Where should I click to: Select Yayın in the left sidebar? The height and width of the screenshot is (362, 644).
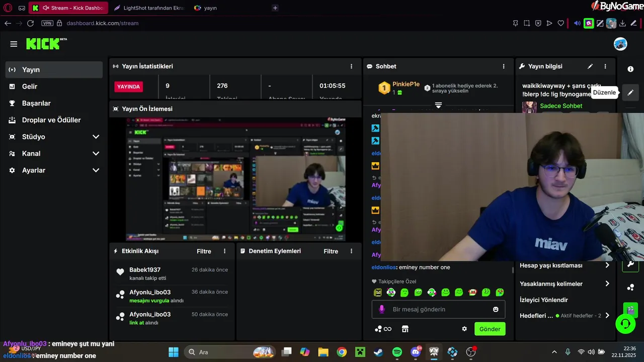tap(54, 70)
